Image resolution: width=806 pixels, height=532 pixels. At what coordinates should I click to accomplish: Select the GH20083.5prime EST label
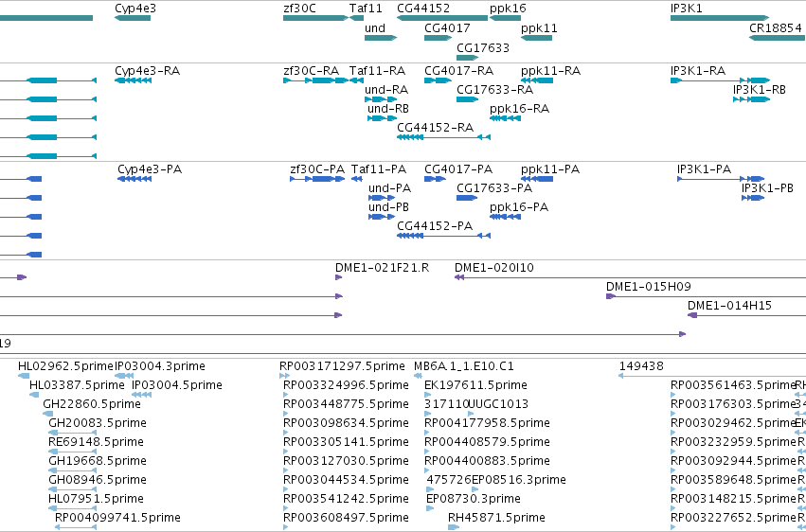pyautogui.click(x=98, y=423)
